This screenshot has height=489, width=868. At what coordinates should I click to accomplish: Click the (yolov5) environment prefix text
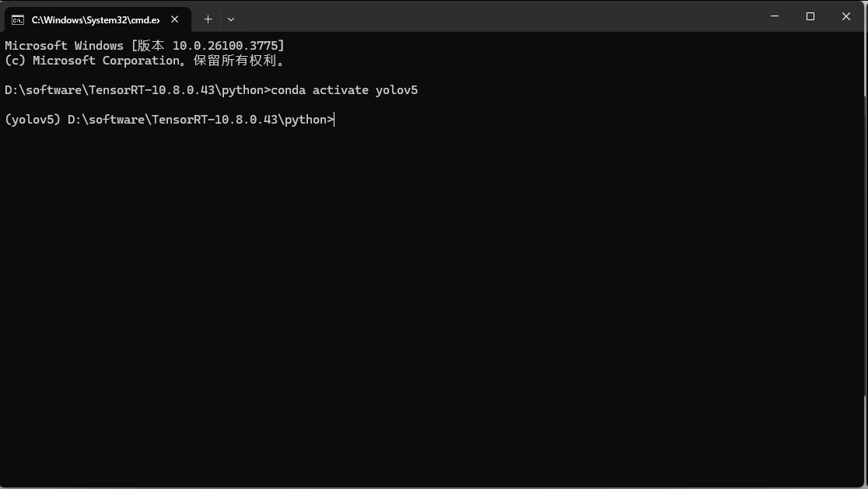[31, 119]
